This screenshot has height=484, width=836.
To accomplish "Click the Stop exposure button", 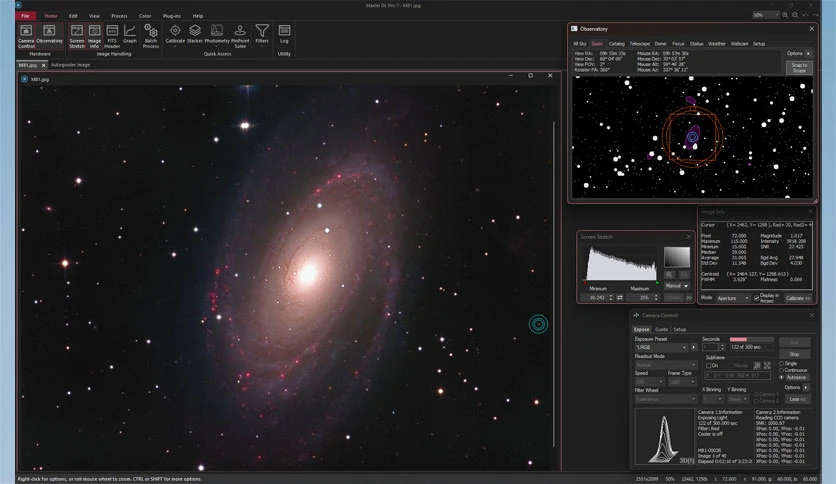I will [794, 354].
